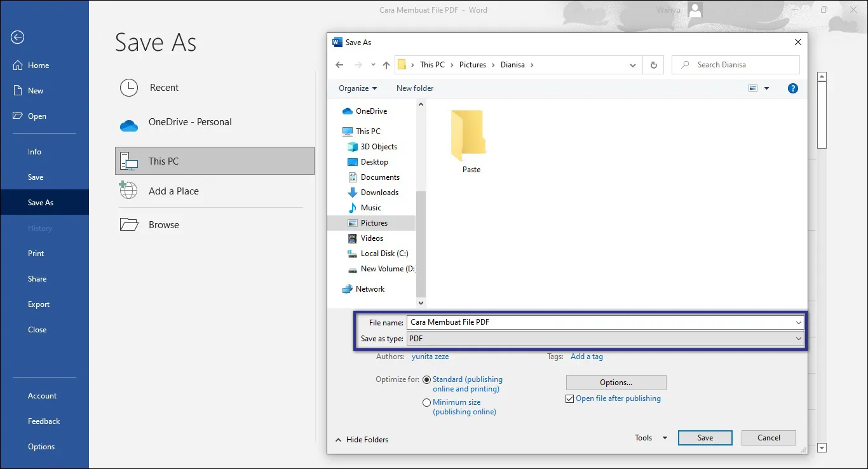Navigate up one level with the up arrow

(386, 64)
